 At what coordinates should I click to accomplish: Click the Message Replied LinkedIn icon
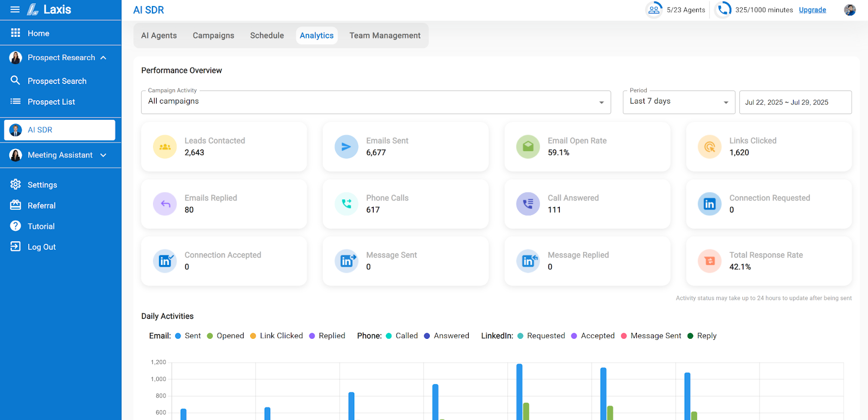coord(528,261)
